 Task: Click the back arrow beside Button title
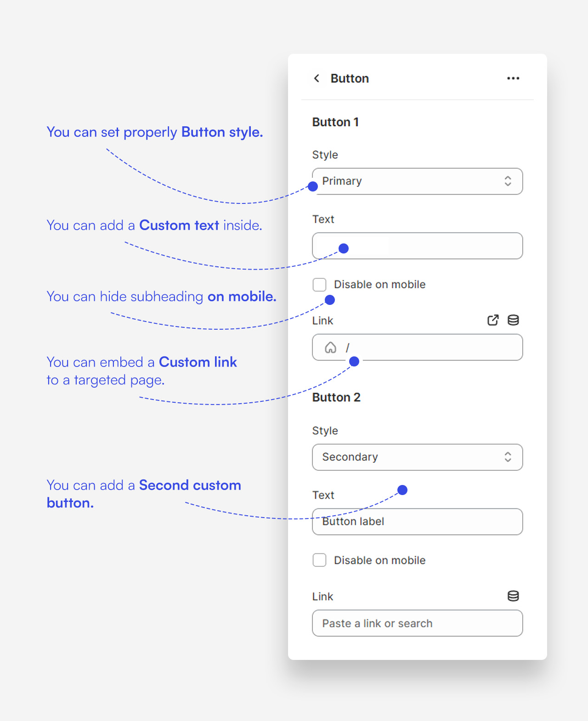317,79
